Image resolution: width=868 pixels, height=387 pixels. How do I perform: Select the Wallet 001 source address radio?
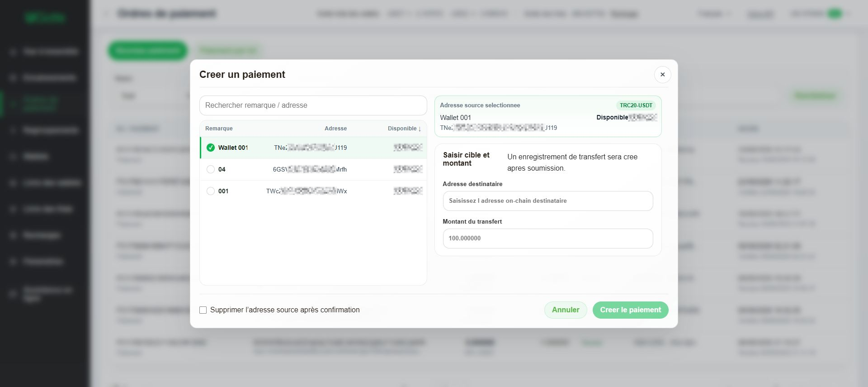click(211, 148)
